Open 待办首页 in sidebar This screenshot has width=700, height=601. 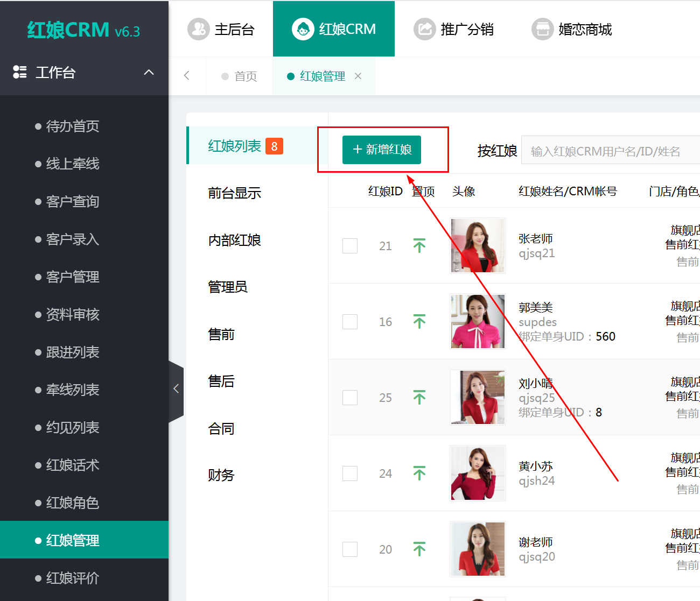73,126
